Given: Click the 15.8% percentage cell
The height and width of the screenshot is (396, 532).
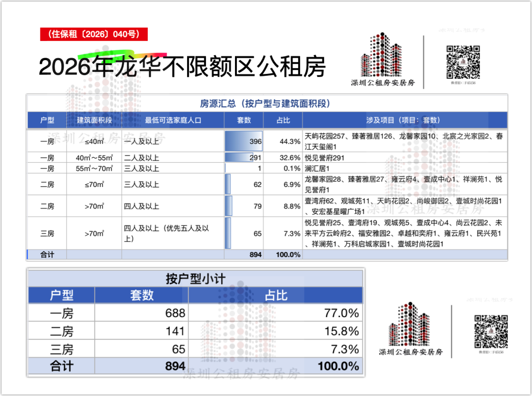Looking at the screenshot, I should click(x=275, y=331).
